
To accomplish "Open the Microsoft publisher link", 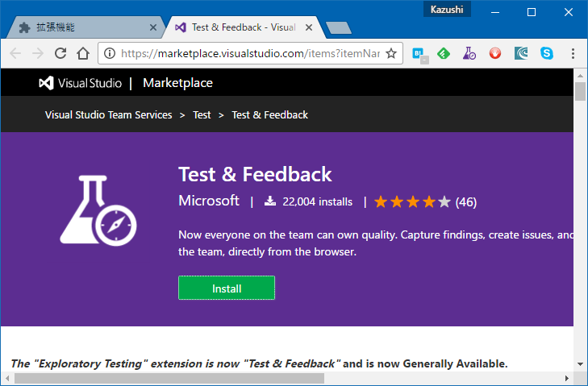I will coord(209,201).
